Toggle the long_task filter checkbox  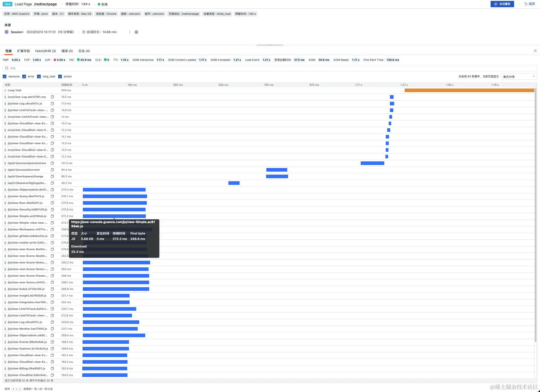click(39, 76)
